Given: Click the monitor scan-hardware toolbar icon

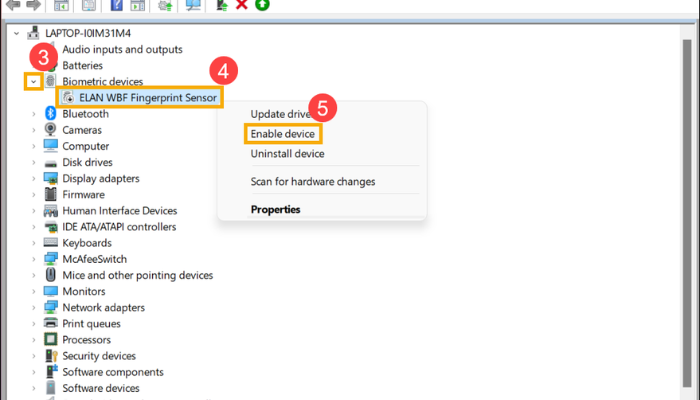Looking at the screenshot, I should click(193, 5).
